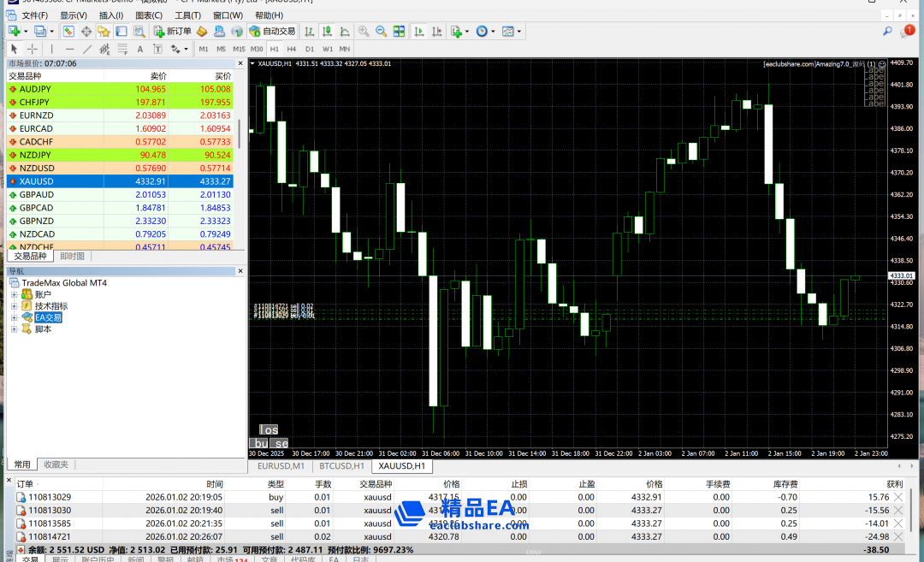This screenshot has height=562, width=924.
Task: Expand the 账户 tree node
Action: click(14, 294)
